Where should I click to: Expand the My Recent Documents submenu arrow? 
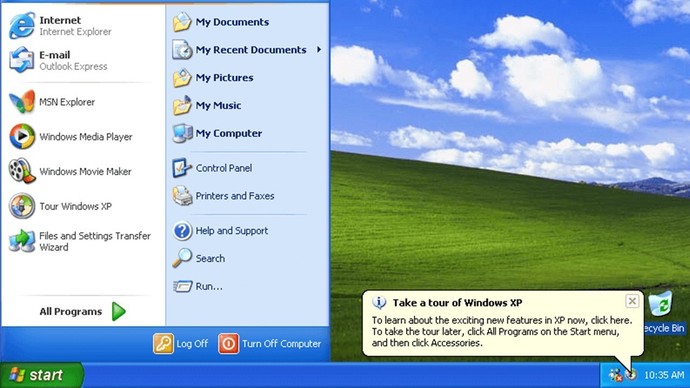pyautogui.click(x=319, y=50)
